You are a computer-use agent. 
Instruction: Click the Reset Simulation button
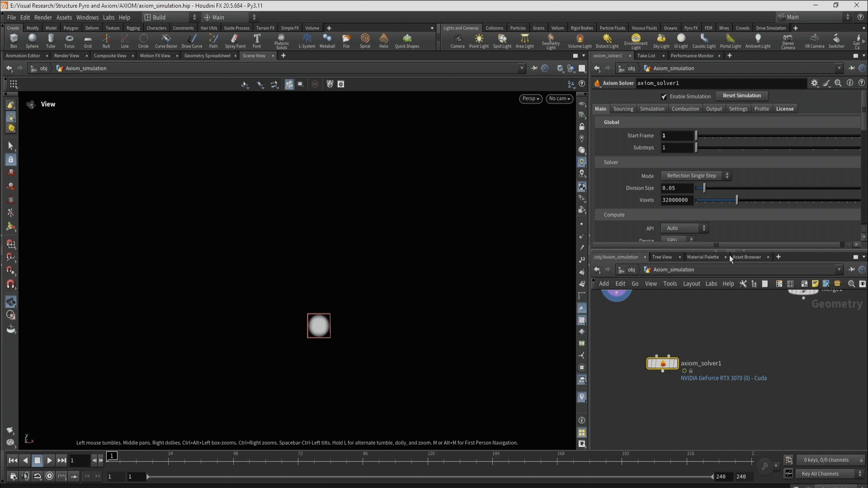(741, 96)
